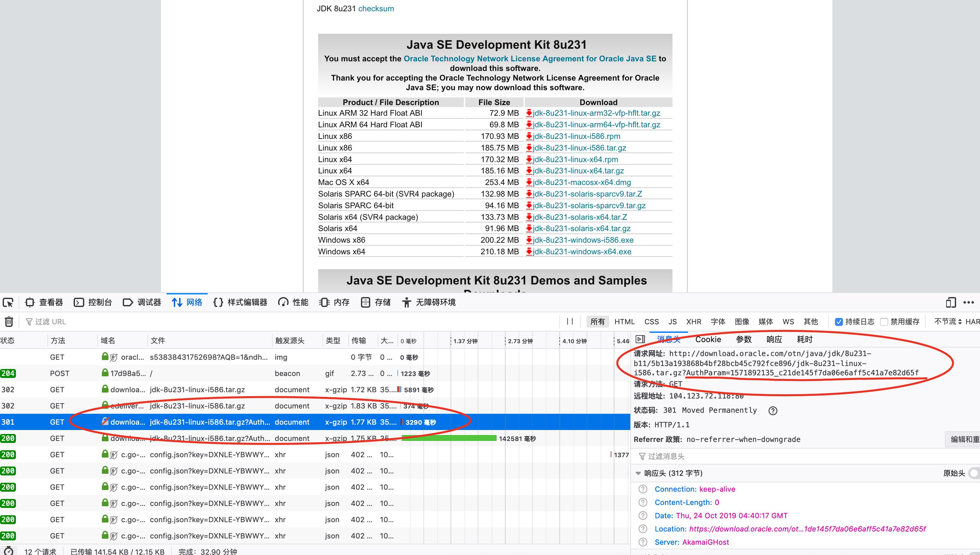Collapse the 响应头 response headers section

638,473
